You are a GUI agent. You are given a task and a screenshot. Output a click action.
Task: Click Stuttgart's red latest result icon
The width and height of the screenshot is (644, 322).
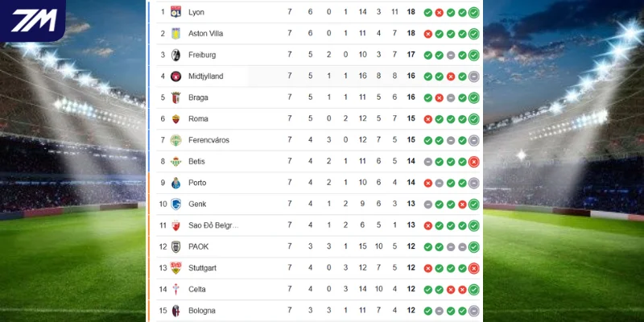coord(474,268)
